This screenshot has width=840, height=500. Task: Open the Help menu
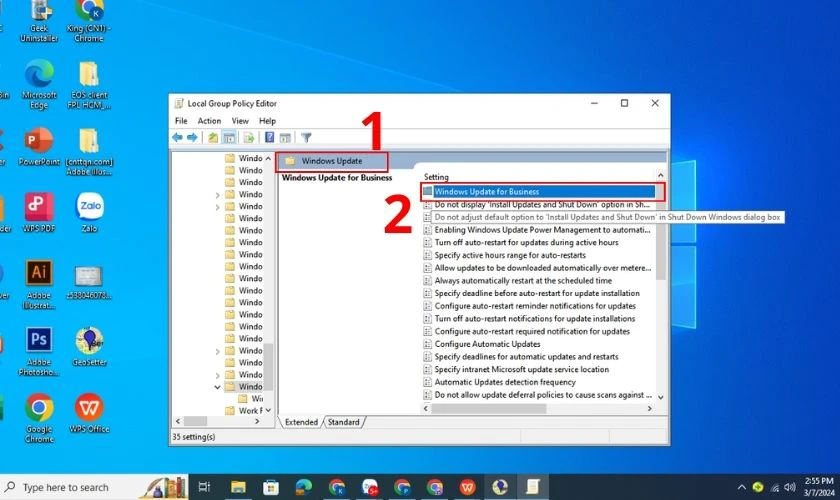267,121
